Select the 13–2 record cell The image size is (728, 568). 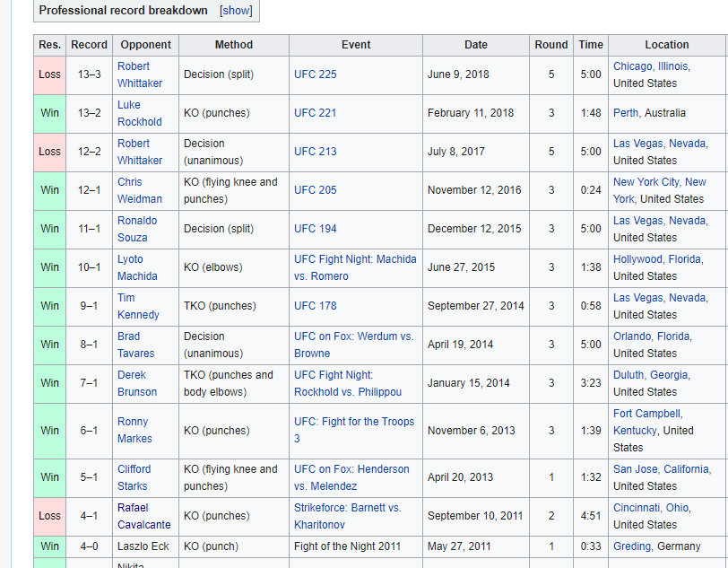pos(89,113)
